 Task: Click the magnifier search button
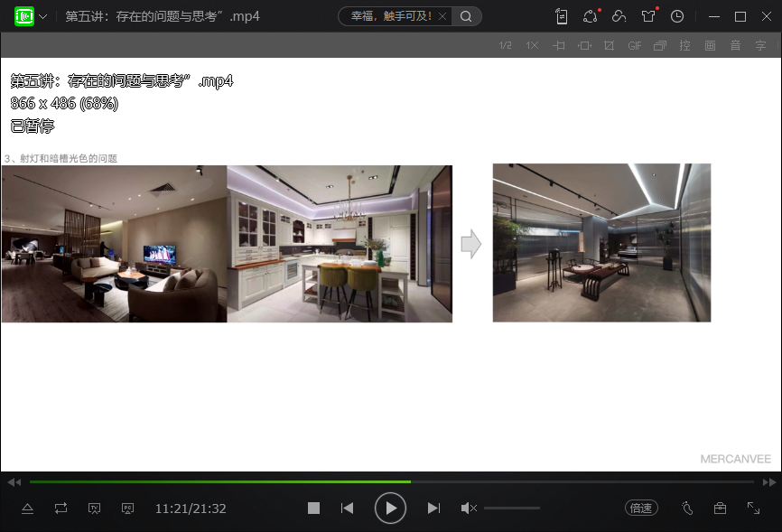[466, 16]
